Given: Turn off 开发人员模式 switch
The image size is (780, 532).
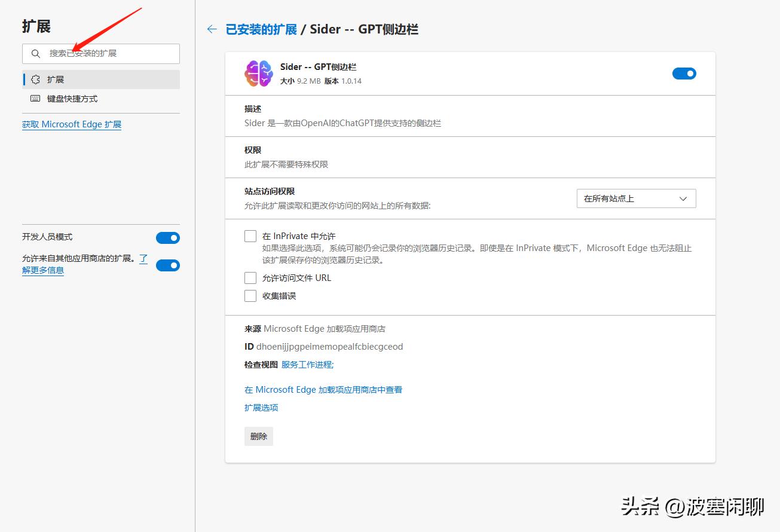Looking at the screenshot, I should (x=168, y=238).
